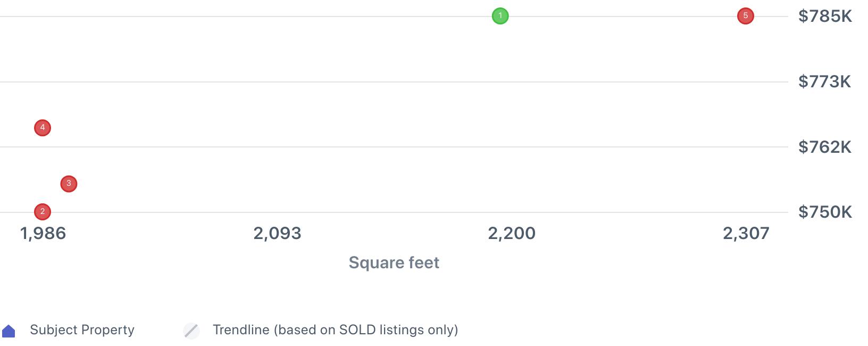This screenshot has height=346, width=868.
Task: Select the 2,200 square feet label
Action: point(512,233)
